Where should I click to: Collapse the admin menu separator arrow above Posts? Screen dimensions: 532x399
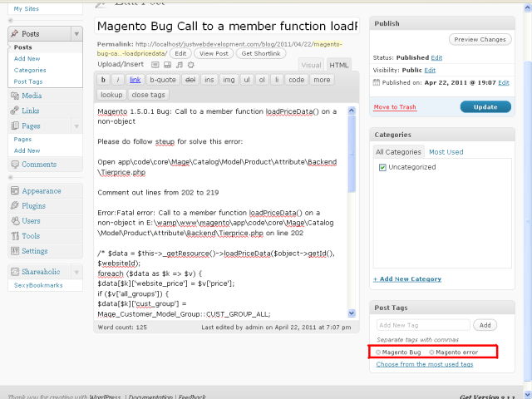pos(11,20)
